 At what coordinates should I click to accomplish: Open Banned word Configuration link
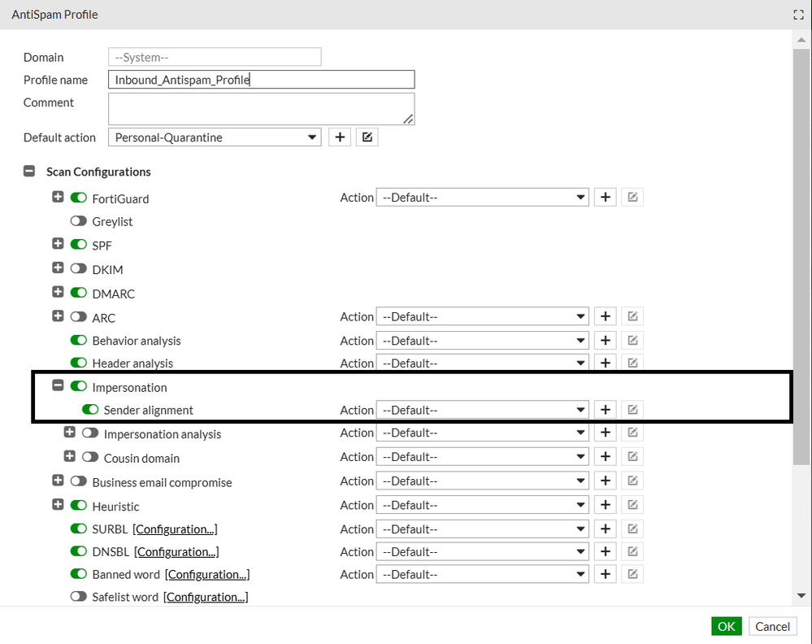(207, 574)
